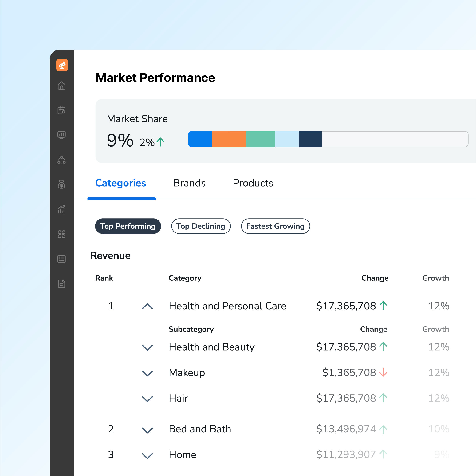This screenshot has height=476, width=476.
Task: Expand the Makeup subcategory row
Action: click(147, 373)
